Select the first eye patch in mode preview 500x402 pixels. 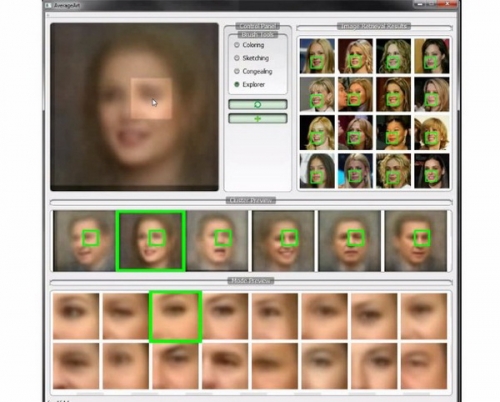76,316
